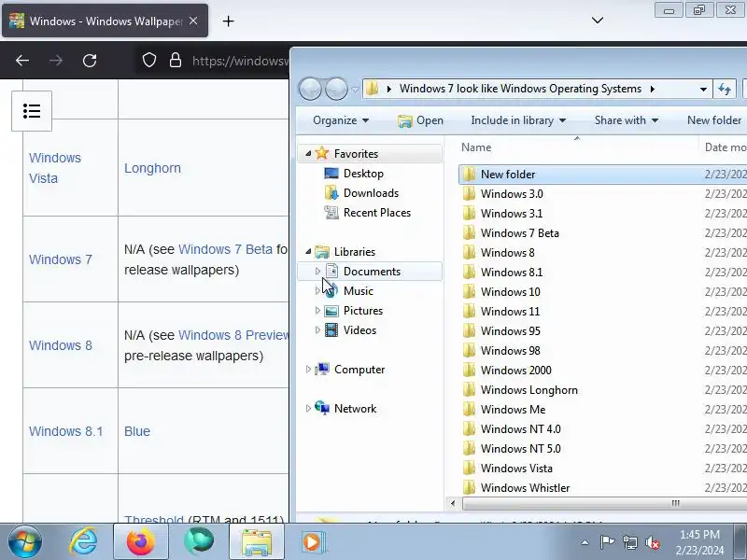Viewport: 747px width, 560px height.
Task: Click the Explorer forward navigation button
Action: click(336, 89)
